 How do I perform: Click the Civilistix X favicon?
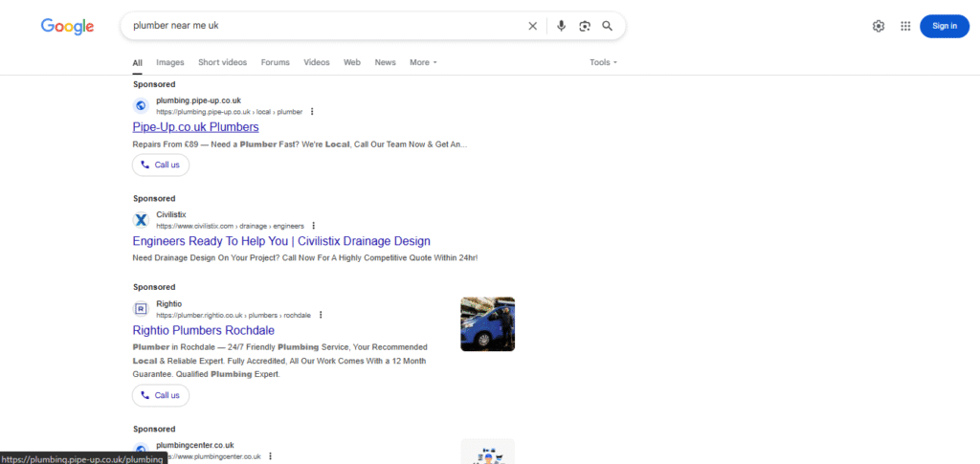click(141, 220)
